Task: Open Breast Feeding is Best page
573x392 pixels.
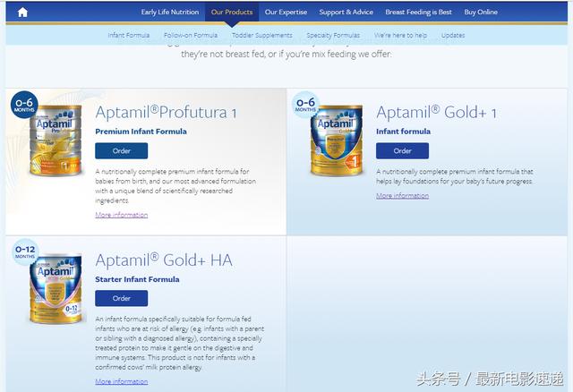Action: (x=418, y=12)
